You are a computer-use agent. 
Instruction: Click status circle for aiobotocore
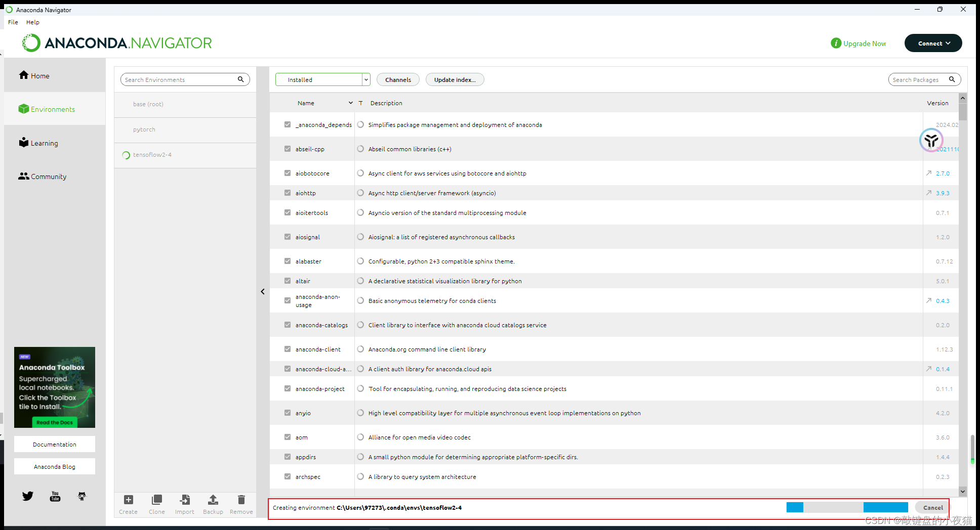point(360,173)
